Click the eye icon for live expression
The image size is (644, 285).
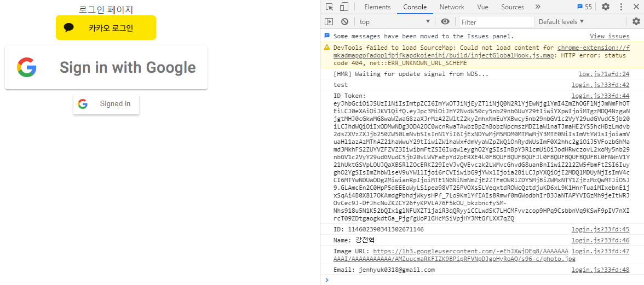445,22
